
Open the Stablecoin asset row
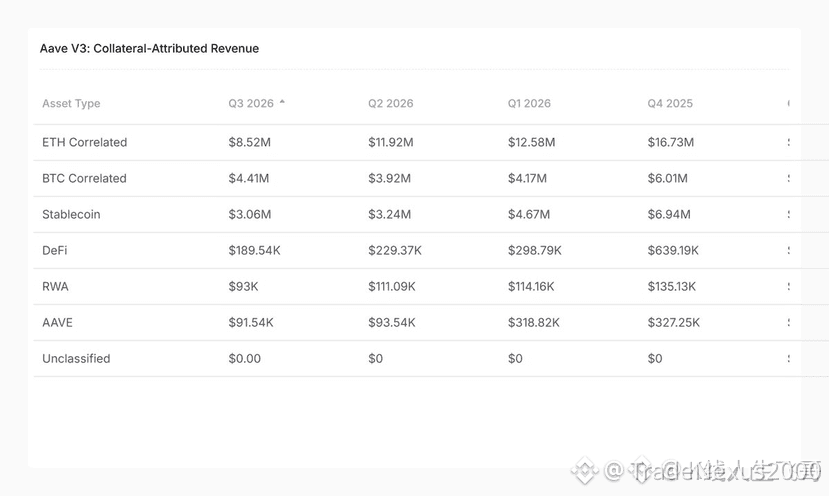(417, 214)
